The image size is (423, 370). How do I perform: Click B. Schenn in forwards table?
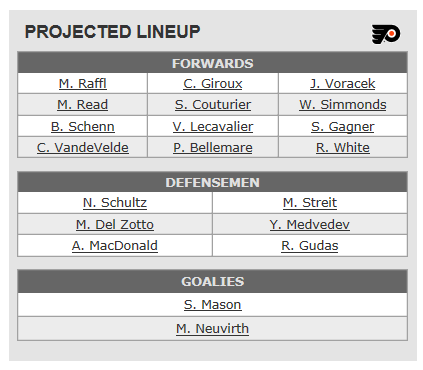83,126
